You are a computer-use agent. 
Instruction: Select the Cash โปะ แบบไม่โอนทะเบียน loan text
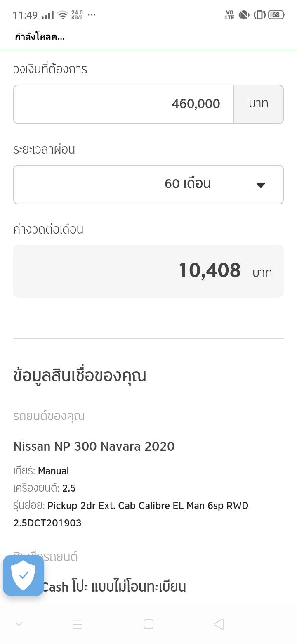pyautogui.click(x=114, y=587)
